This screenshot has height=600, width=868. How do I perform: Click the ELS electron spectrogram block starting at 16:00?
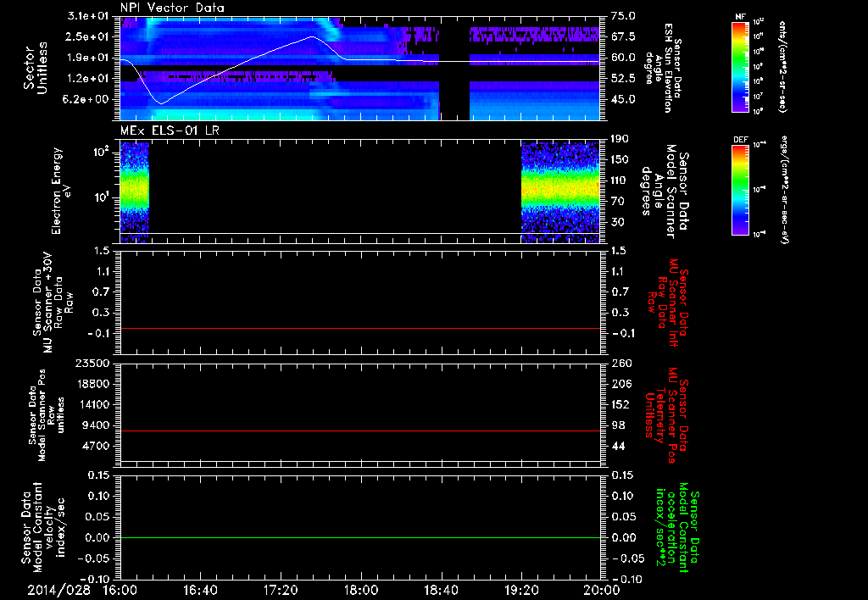click(x=135, y=192)
